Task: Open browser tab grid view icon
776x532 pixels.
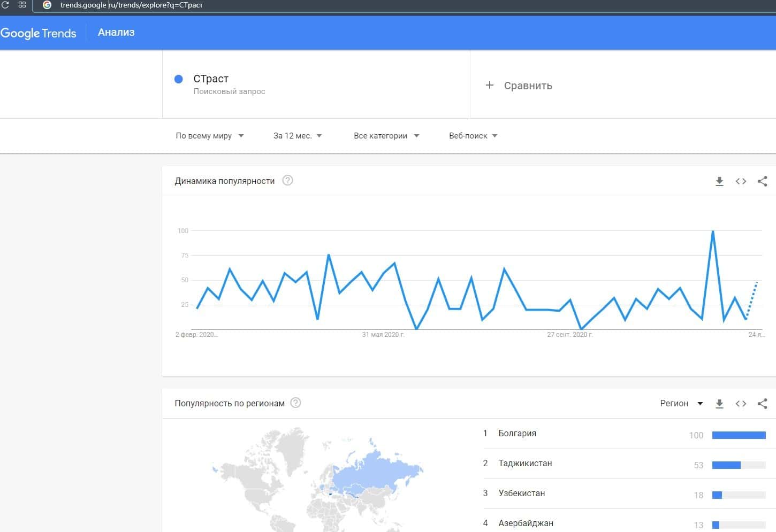Action: 22,5
